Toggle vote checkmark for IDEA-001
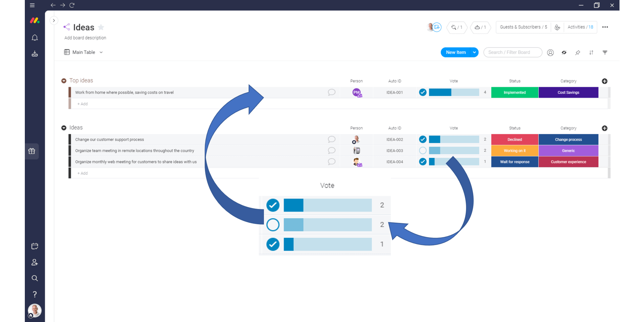Screen dimensions: 644x322 [x=423, y=92]
